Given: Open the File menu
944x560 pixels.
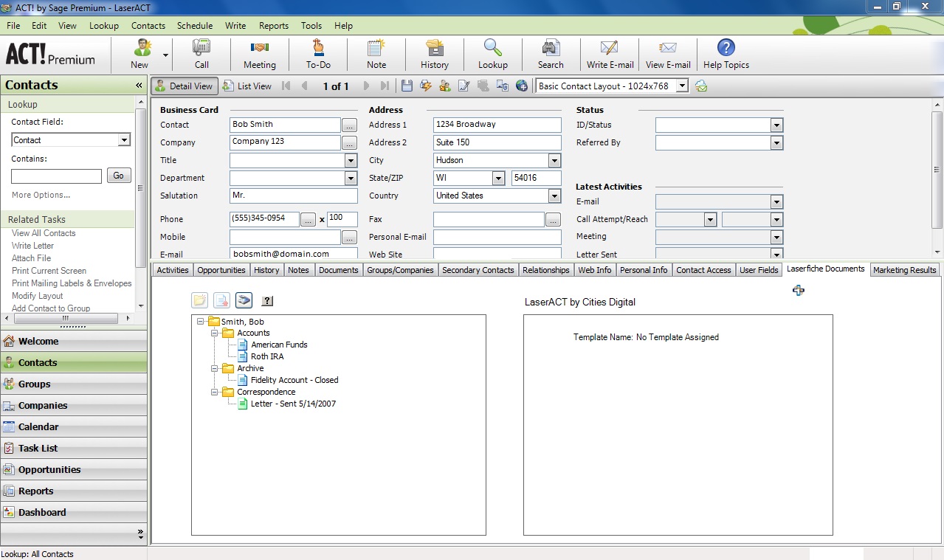Looking at the screenshot, I should pyautogui.click(x=13, y=26).
